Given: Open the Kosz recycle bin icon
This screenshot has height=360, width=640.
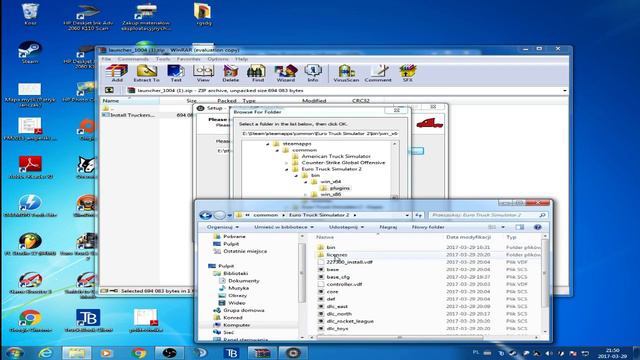Looking at the screenshot, I should [30, 14].
